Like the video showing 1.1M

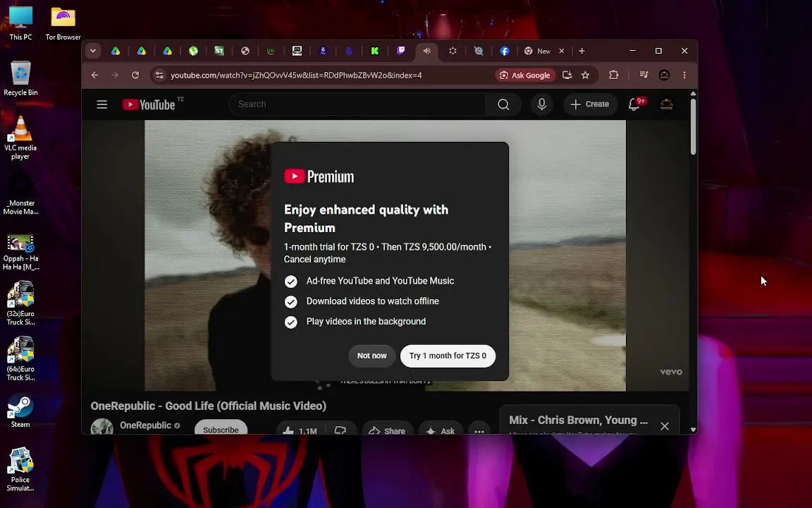[x=300, y=428]
